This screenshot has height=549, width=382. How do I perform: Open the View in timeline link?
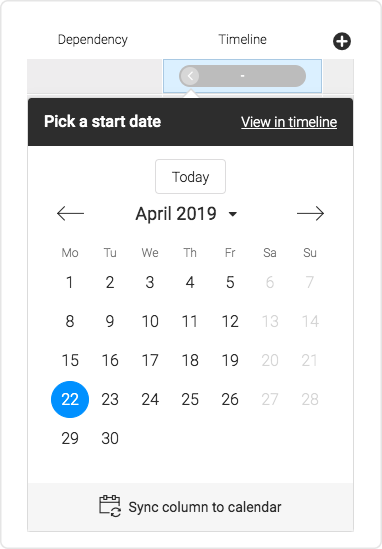[289, 122]
